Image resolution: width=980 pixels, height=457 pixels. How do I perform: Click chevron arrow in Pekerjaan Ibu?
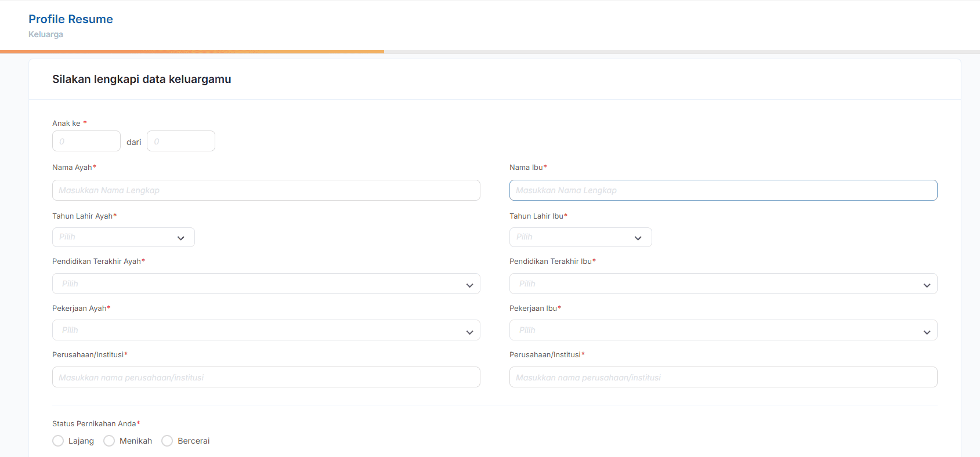(927, 332)
